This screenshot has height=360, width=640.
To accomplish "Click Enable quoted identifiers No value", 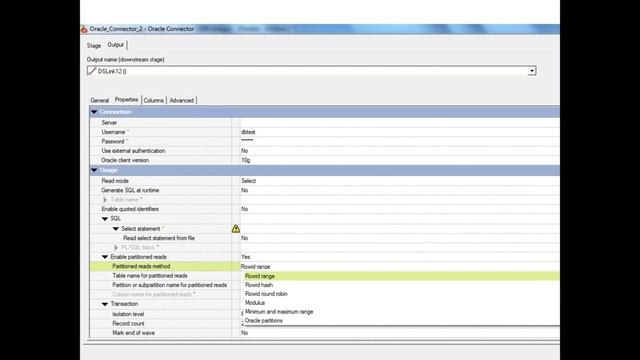I will click(x=244, y=209).
